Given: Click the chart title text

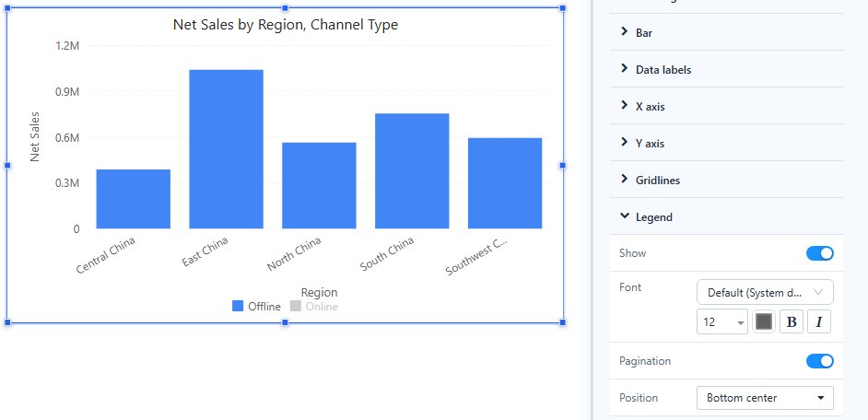Looking at the screenshot, I should (286, 24).
